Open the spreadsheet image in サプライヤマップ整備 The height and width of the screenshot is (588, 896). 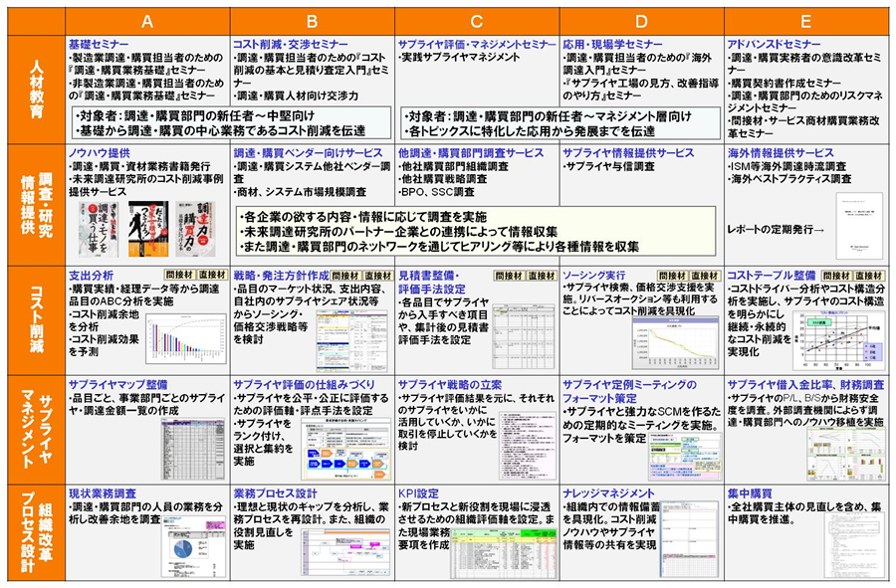pos(193,449)
